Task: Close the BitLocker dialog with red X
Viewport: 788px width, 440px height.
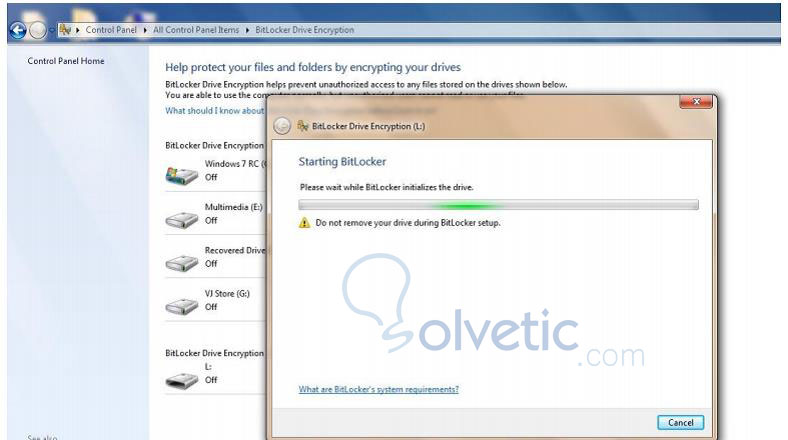Action: (x=696, y=101)
